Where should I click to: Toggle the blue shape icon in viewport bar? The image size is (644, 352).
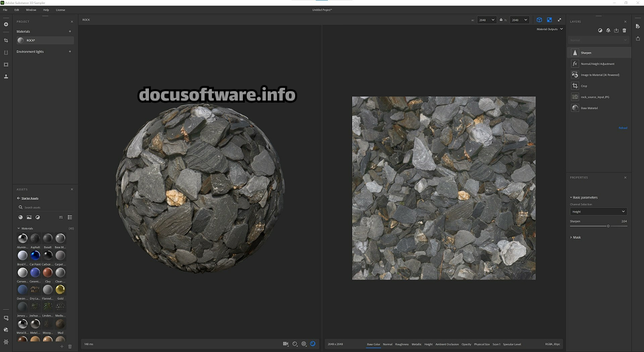coord(313,344)
